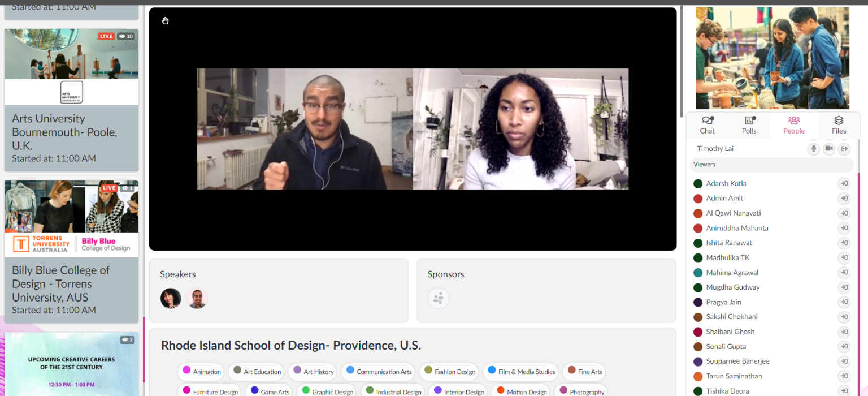Click the Timothy Lai name in People panel
The height and width of the screenshot is (396, 868).
point(715,149)
